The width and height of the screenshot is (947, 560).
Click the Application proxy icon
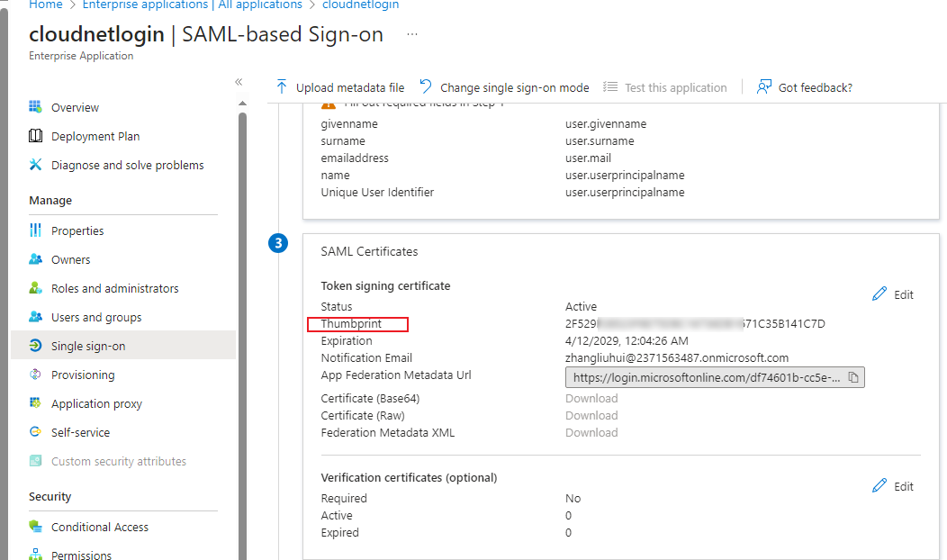36,403
